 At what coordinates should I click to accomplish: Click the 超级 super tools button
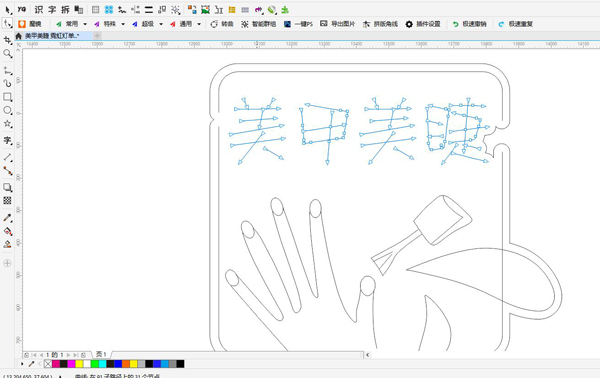pyautogui.click(x=143, y=24)
